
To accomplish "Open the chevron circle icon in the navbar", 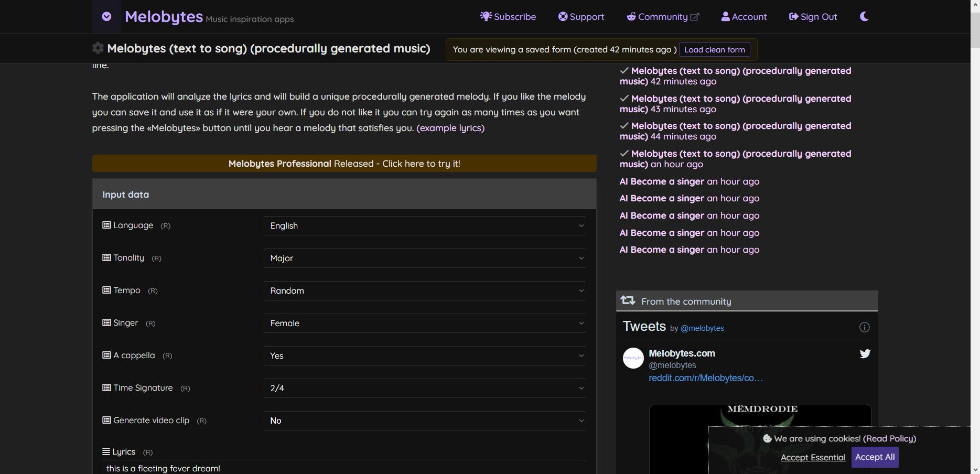I will coord(106,16).
